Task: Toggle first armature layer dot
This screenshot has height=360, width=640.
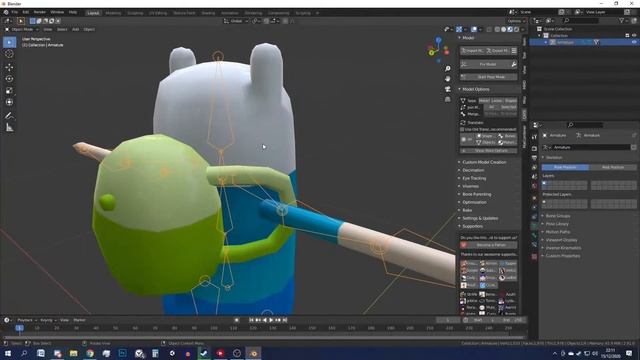Action: click(x=544, y=184)
